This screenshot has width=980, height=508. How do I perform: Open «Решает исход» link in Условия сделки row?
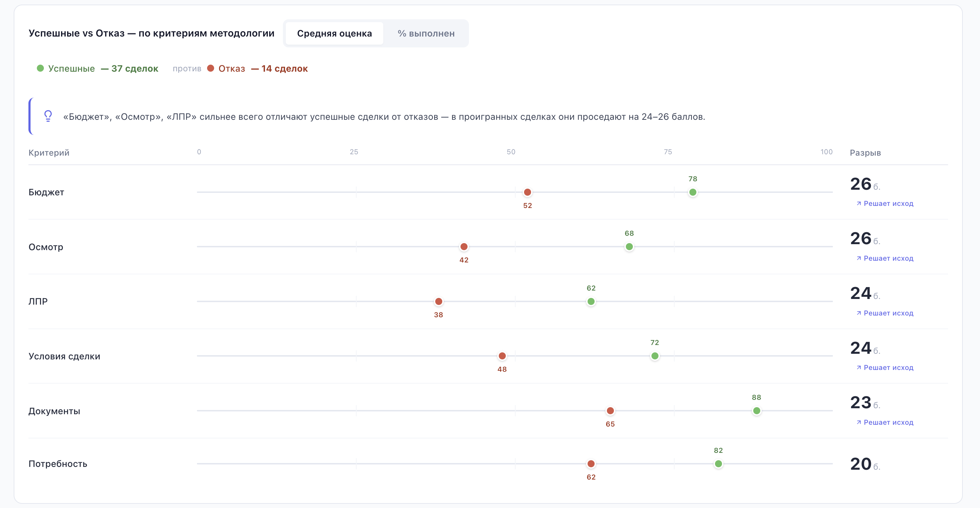885,367
